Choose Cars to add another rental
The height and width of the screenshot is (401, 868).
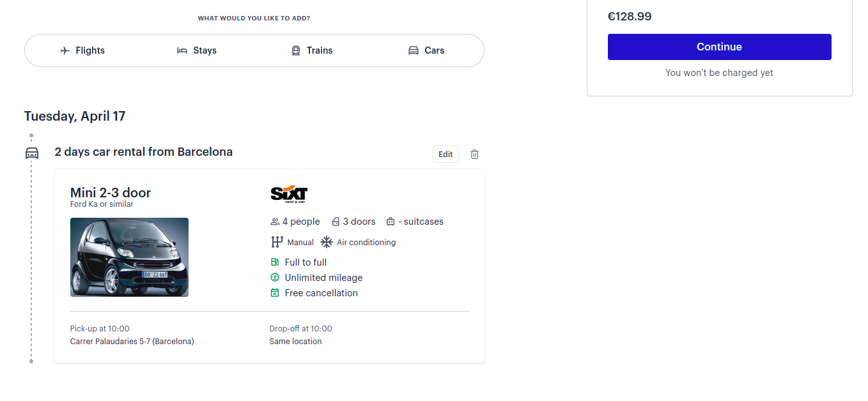tap(426, 50)
